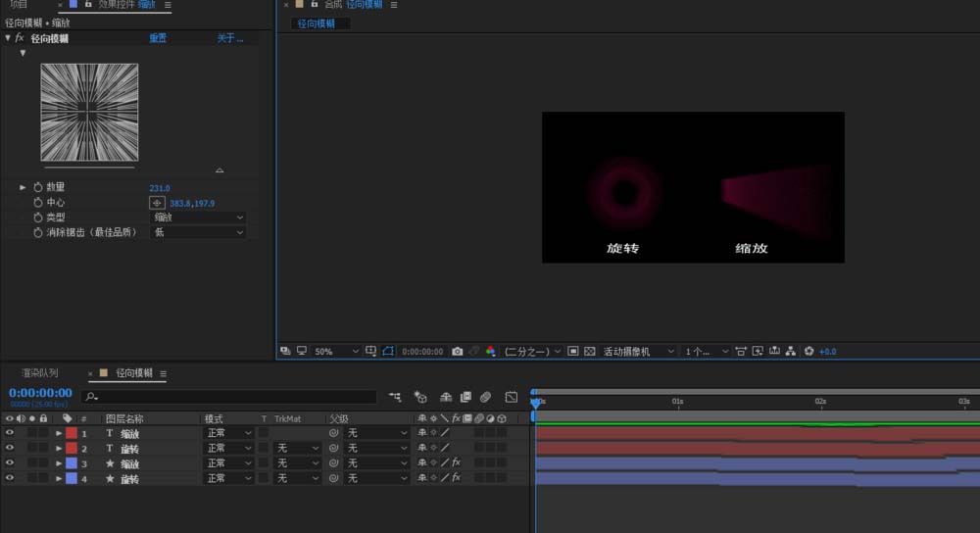Open blend mode dropdown for layer 4
This screenshot has width=980, height=533.
tap(228, 479)
